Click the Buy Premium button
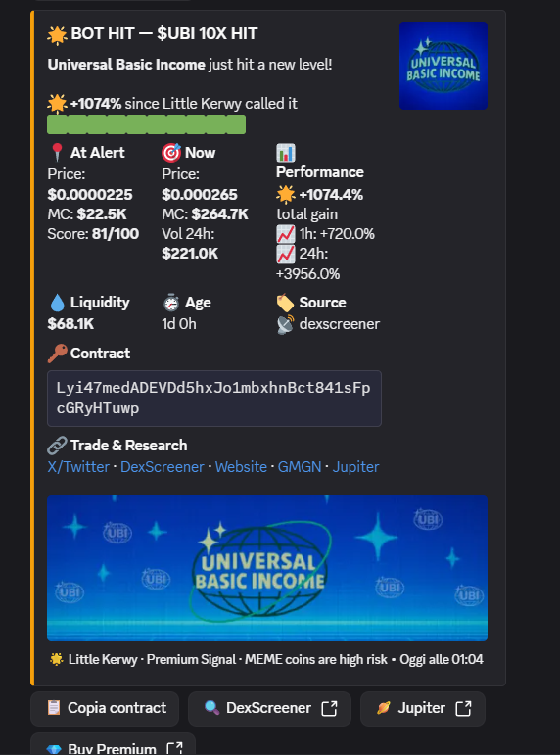This screenshot has height=755, width=560. tap(113, 745)
